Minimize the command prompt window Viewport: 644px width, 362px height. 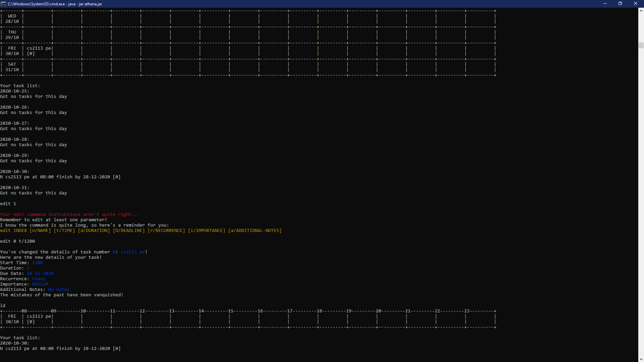(x=605, y=4)
